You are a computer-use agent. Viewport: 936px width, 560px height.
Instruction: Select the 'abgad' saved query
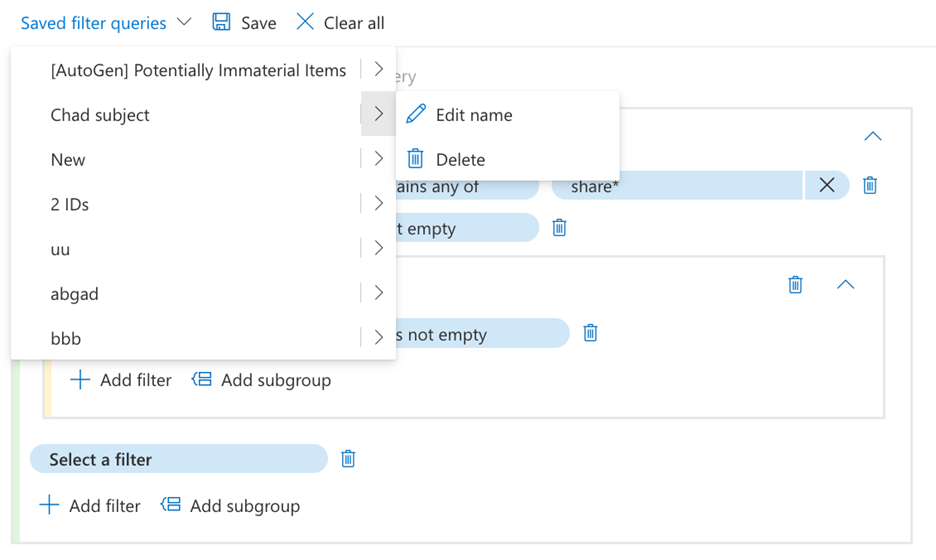click(75, 294)
